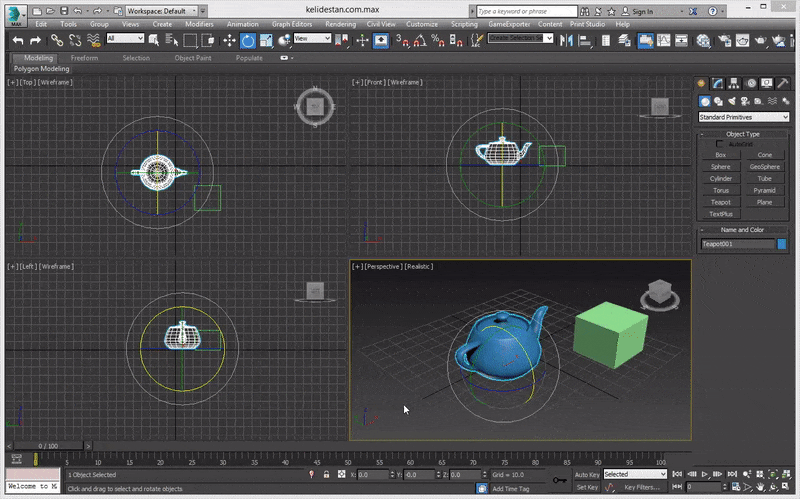The height and width of the screenshot is (499, 800).
Task: Open the Perspective viewport [+] menu
Action: coord(358,266)
